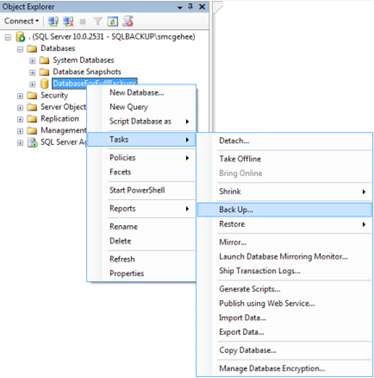Choose Refresh from context menu
The image size is (374, 378).
[141, 259]
